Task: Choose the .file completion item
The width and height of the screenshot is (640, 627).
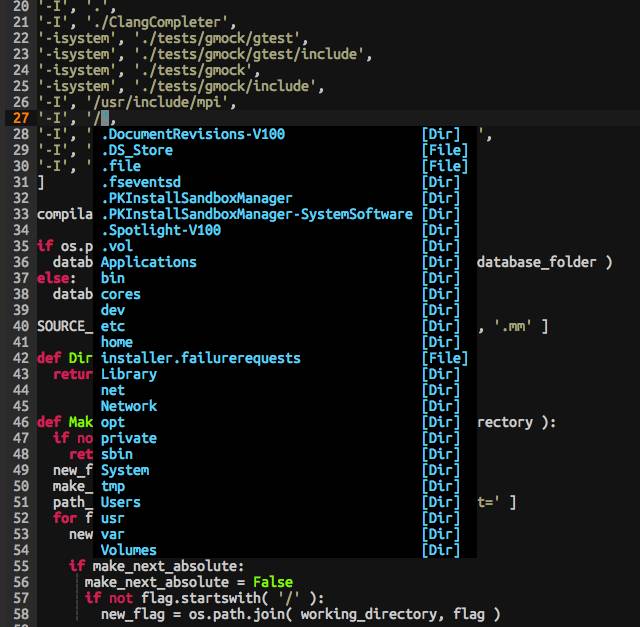Action: pyautogui.click(x=284, y=166)
